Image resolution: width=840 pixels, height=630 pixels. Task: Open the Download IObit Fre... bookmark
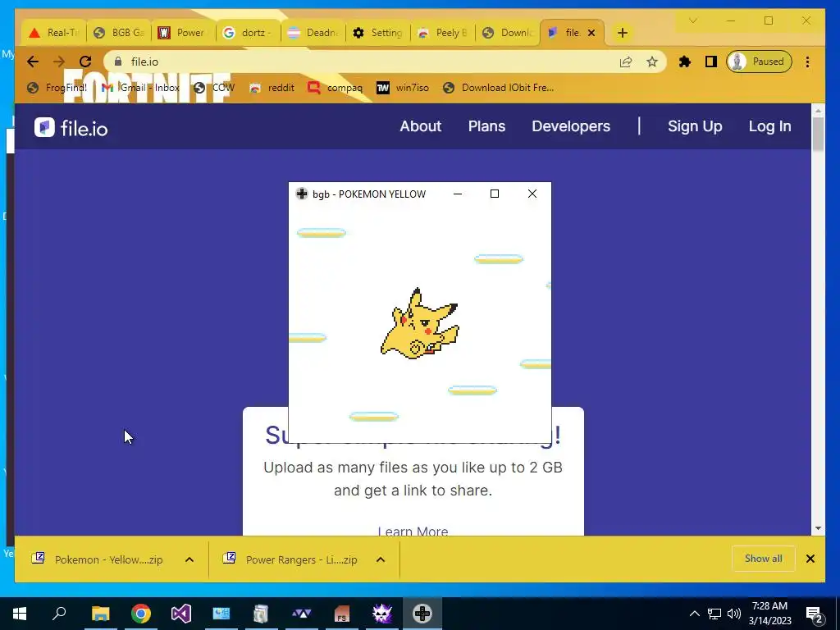(x=499, y=87)
